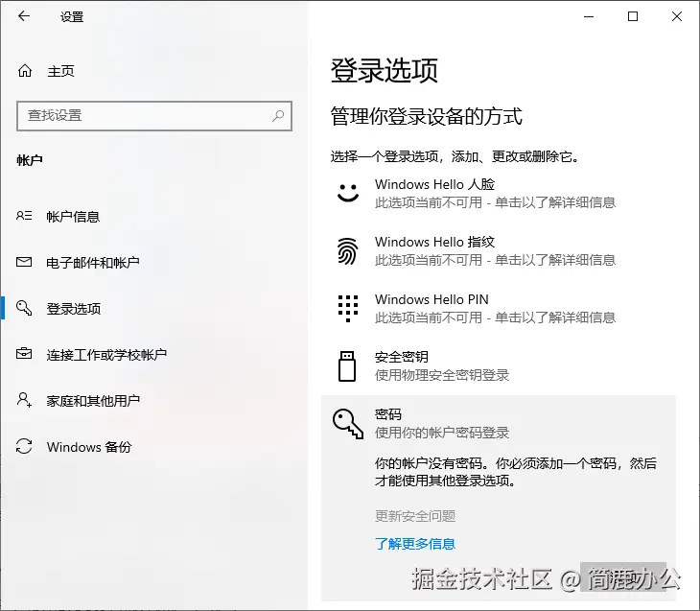Close the 设置 window

677,16
